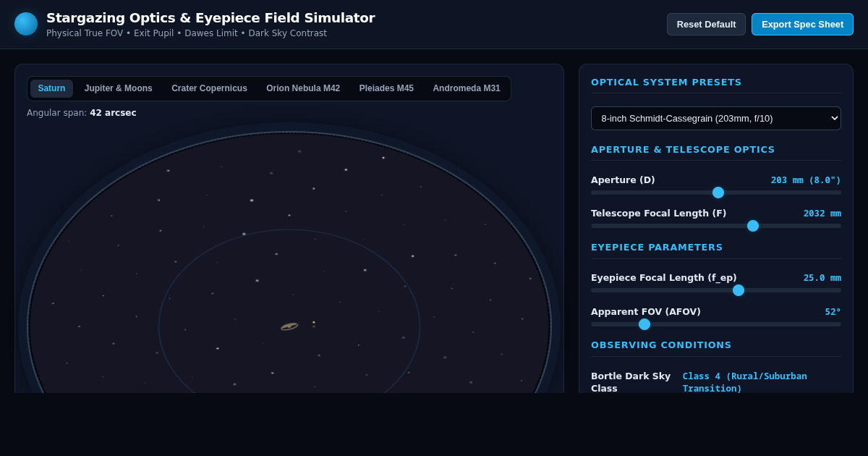Switch to Jupiter & Moons tab
This screenshot has height=456, width=868.
coord(119,88)
